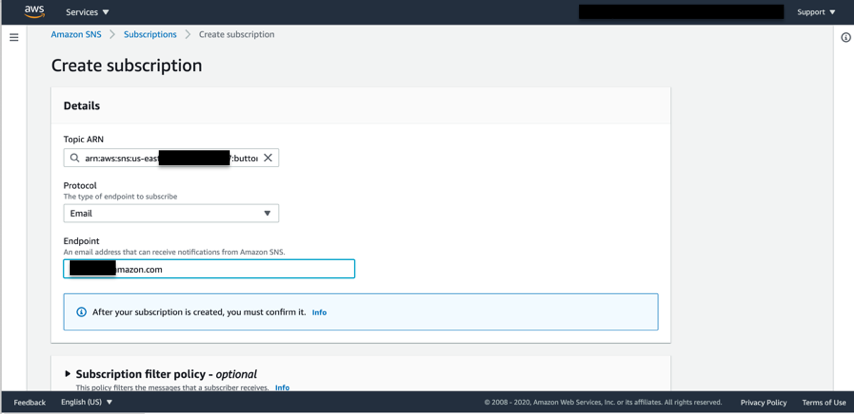Open the Support dropdown menu
854x414 pixels.
click(x=816, y=12)
